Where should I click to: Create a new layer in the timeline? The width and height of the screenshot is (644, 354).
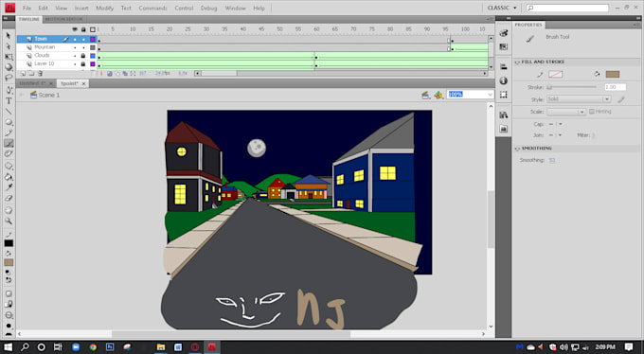point(23,74)
